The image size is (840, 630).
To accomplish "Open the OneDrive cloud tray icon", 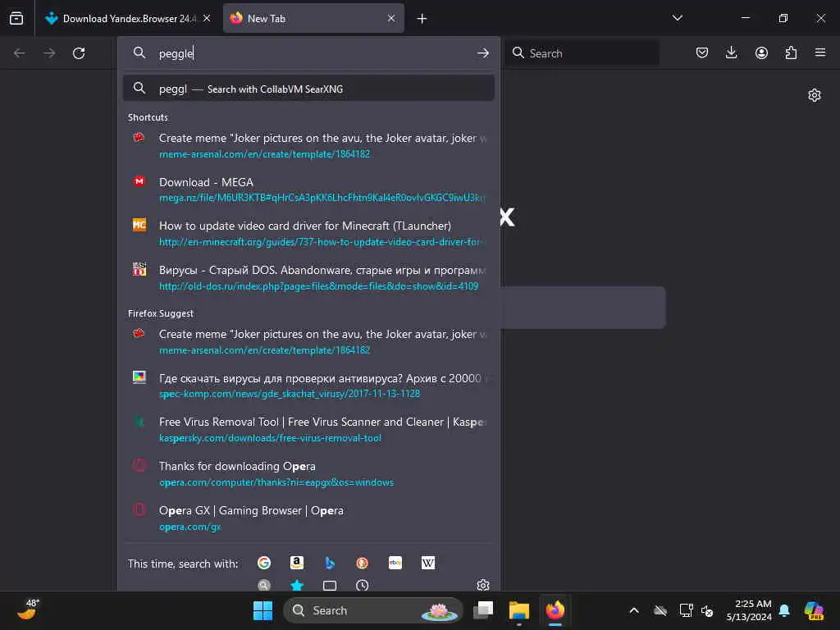I will coord(660,610).
